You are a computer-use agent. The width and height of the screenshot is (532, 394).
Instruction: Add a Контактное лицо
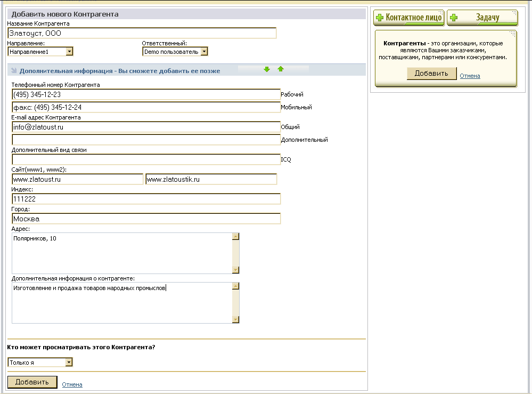click(409, 18)
